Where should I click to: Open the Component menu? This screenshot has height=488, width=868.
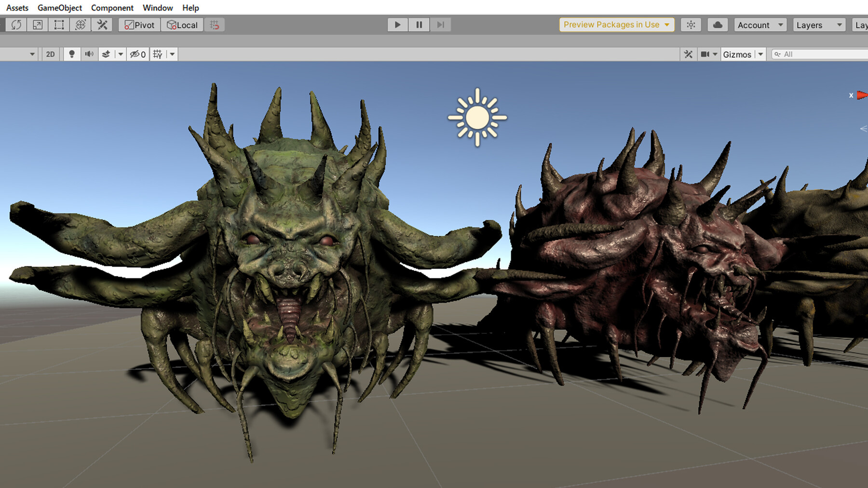[112, 8]
